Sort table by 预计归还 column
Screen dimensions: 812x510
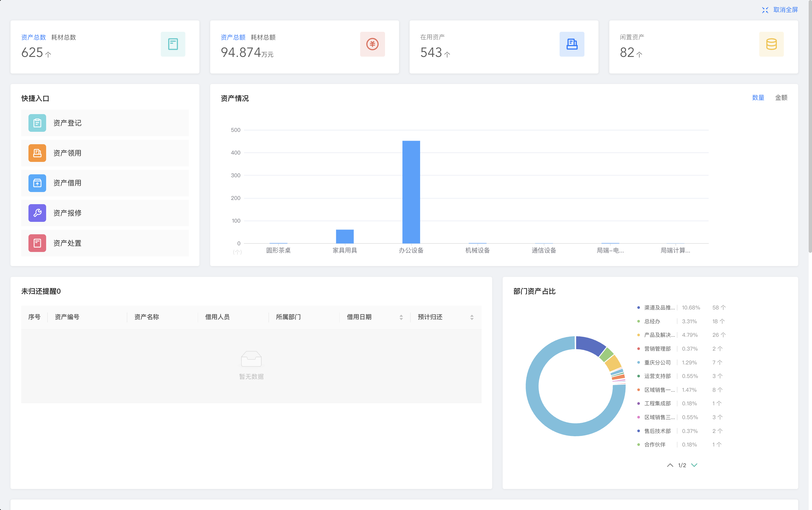[472, 317]
